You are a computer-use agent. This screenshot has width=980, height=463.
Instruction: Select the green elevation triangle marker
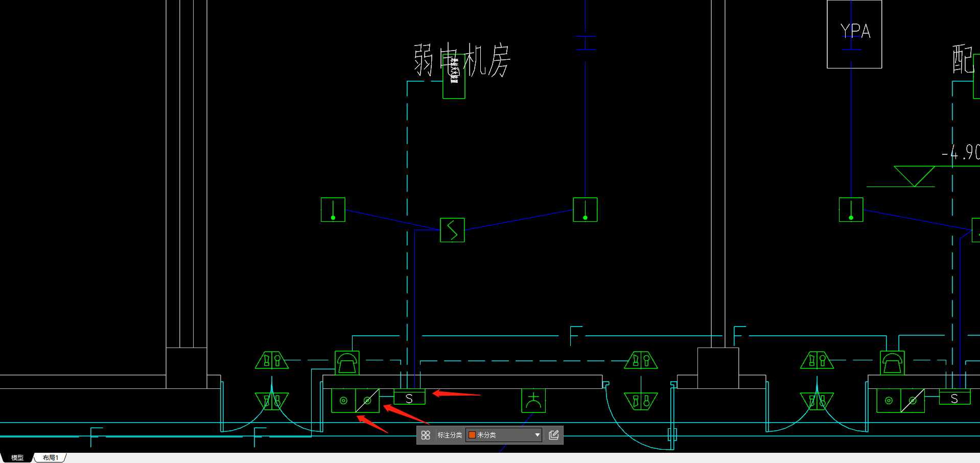tap(914, 176)
